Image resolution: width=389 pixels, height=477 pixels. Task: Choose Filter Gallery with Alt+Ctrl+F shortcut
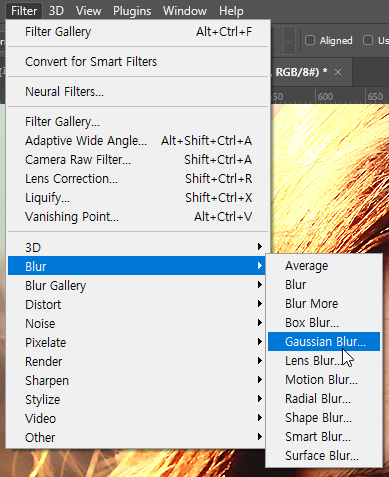pos(138,32)
